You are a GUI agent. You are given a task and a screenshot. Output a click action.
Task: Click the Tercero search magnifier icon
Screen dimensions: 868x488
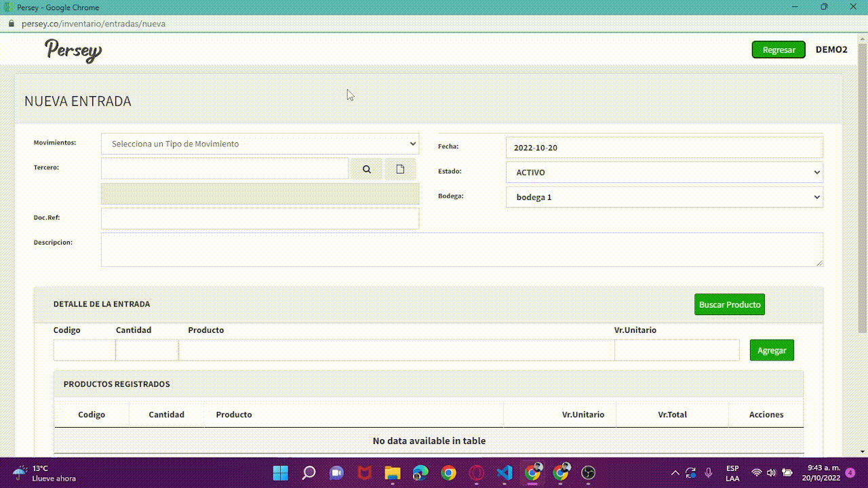367,169
